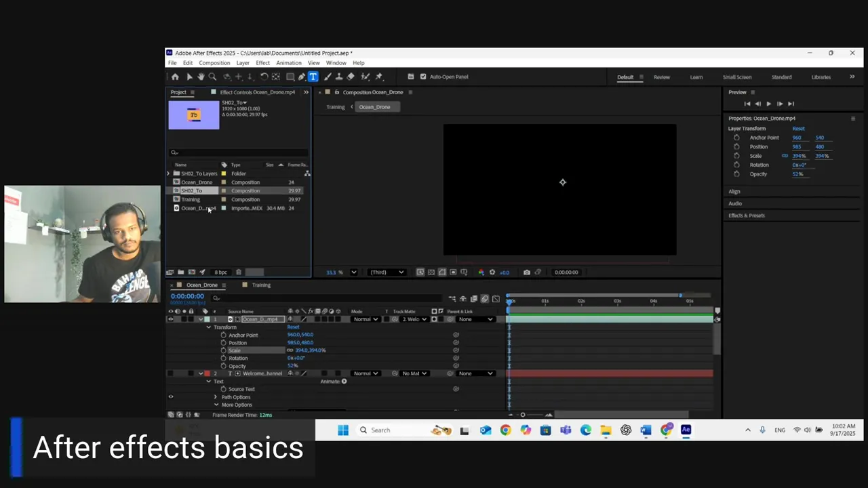Image resolution: width=868 pixels, height=488 pixels.
Task: Click Reset in Layer Transform properties
Action: (x=798, y=129)
